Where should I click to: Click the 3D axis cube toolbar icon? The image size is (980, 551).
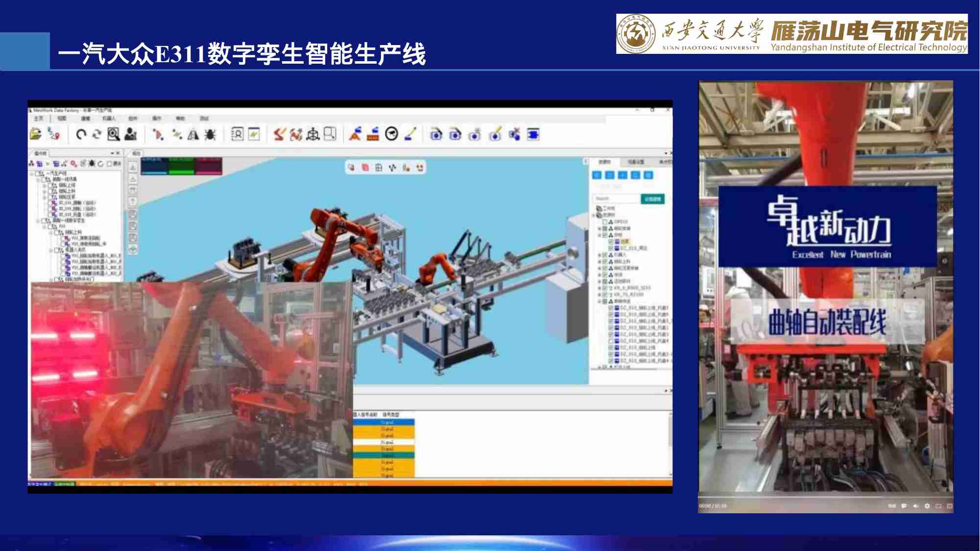(313, 134)
